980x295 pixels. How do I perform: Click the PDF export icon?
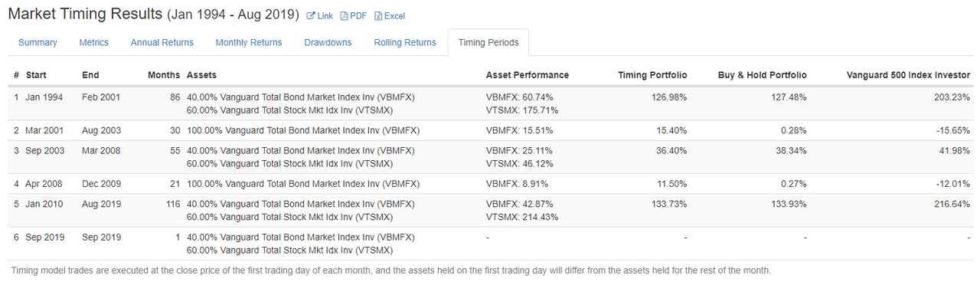click(x=345, y=16)
